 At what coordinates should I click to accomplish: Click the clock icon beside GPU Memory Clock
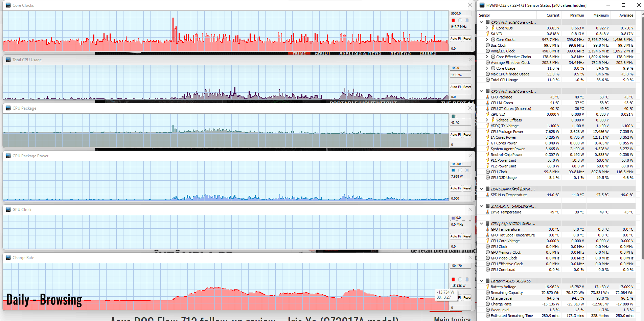tap(488, 252)
